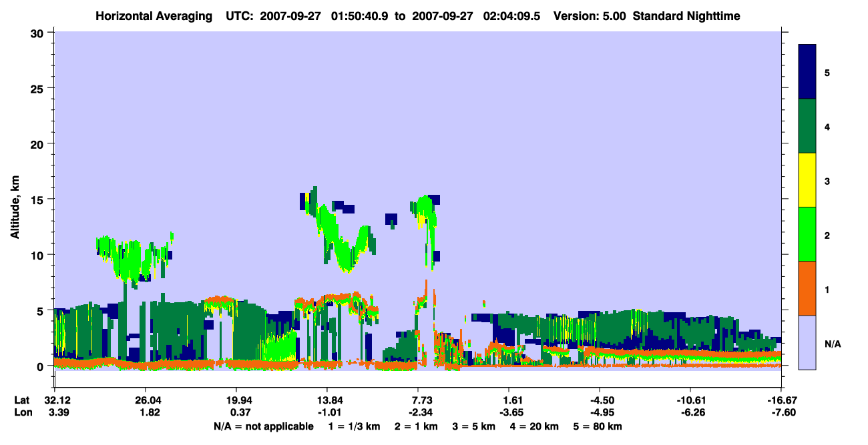
Task: Click the 'N/A' colorbar label
Action: [x=832, y=344]
